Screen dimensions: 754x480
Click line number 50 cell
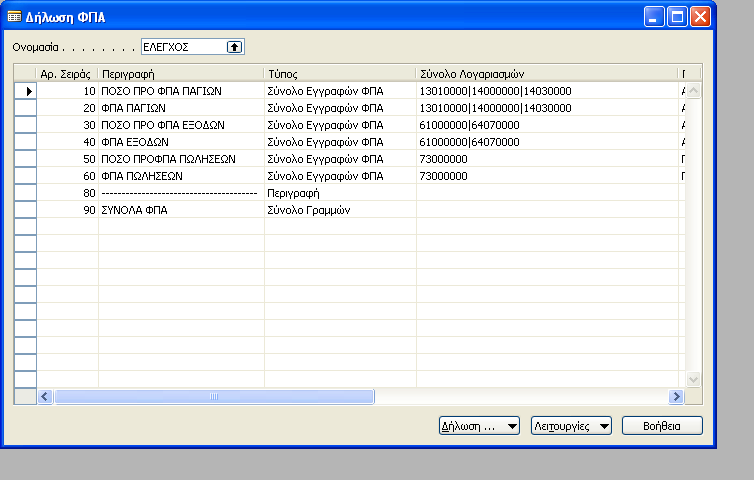(x=67, y=159)
